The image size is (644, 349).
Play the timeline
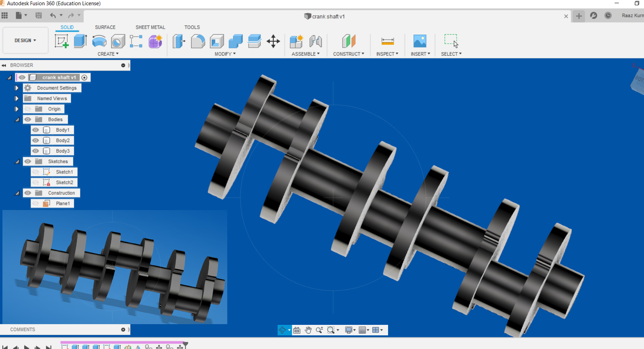[x=27, y=347]
